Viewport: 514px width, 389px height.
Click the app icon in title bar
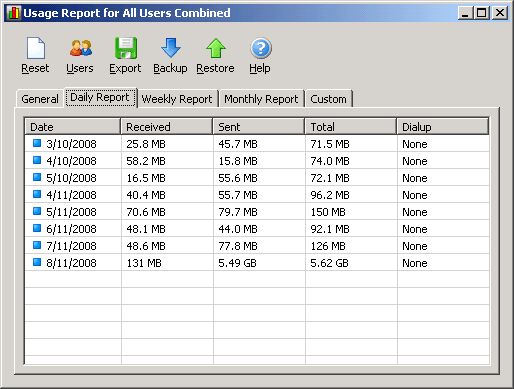(14, 13)
